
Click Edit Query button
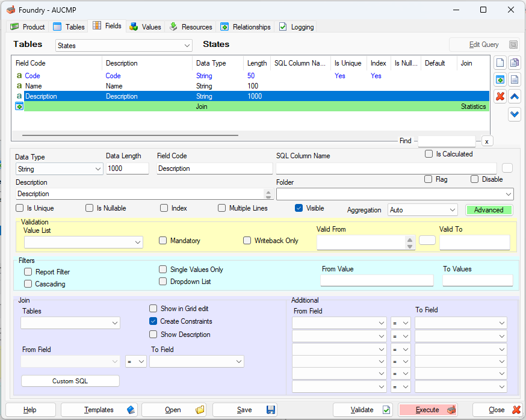point(484,45)
